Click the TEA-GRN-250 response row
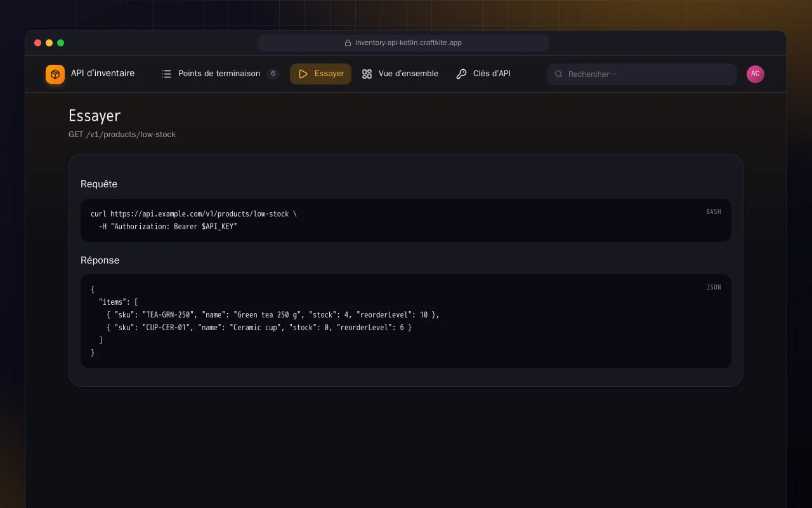812x508 pixels. [x=273, y=315]
